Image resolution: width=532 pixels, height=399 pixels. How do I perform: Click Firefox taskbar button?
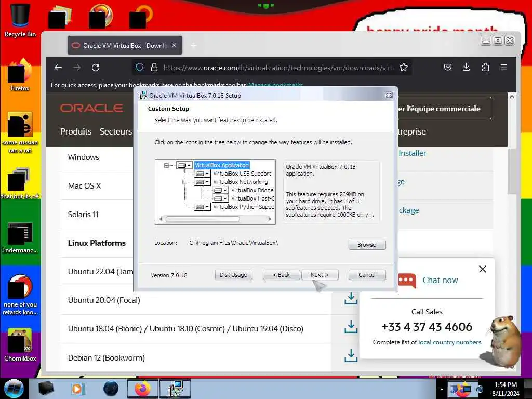142,389
